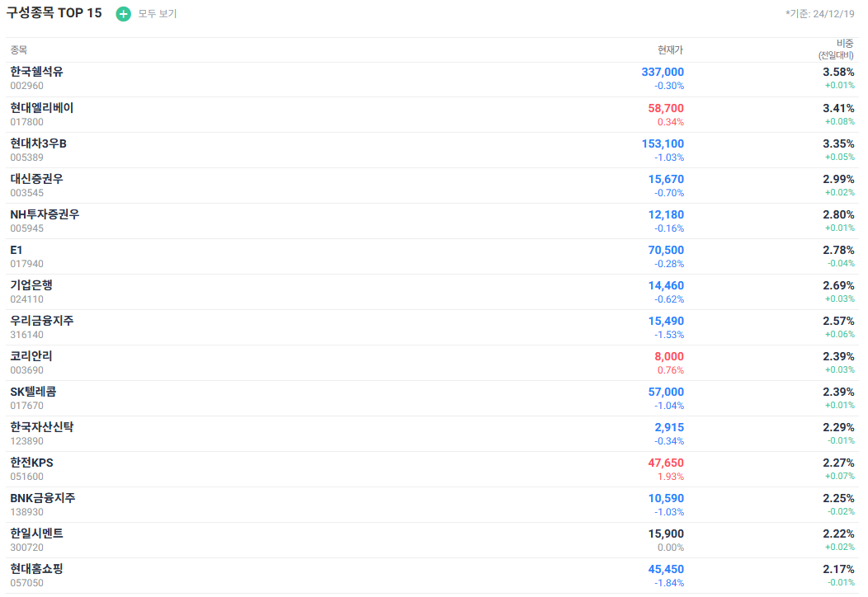Click price 2,915 for 한국자산신탁

[669, 427]
